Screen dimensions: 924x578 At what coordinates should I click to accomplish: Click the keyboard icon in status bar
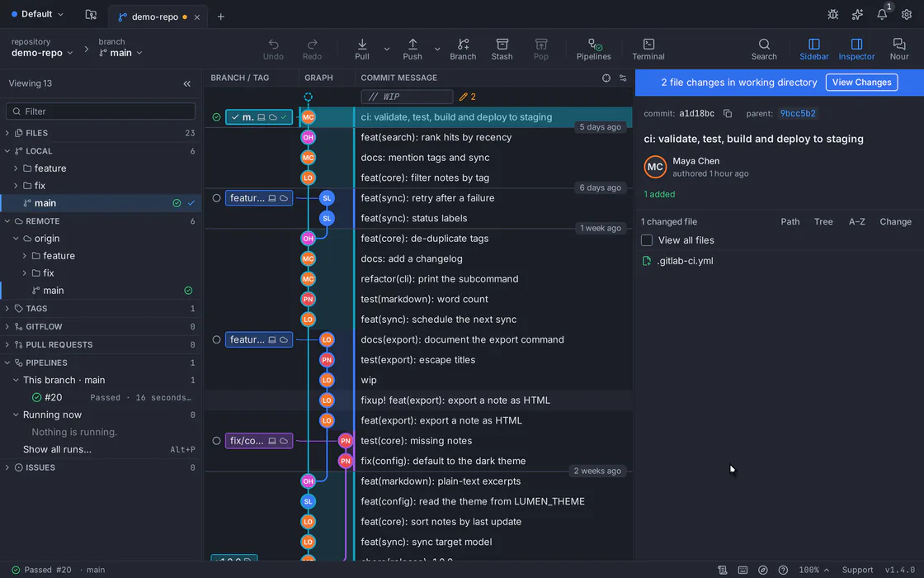coord(742,570)
